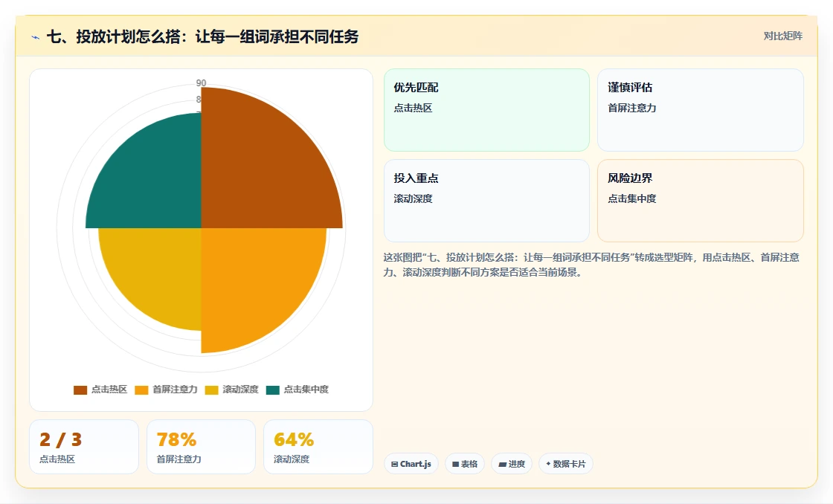833x504 pixels.
Task: Click the Chart.js tag chip
Action: coord(411,464)
